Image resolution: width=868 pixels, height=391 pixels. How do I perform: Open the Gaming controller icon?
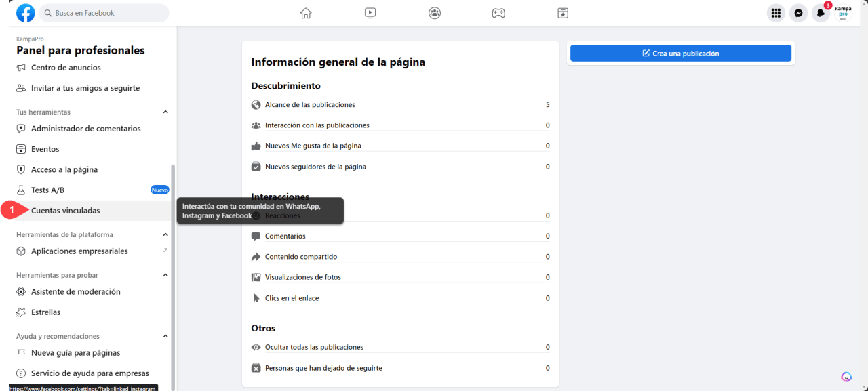tap(498, 13)
